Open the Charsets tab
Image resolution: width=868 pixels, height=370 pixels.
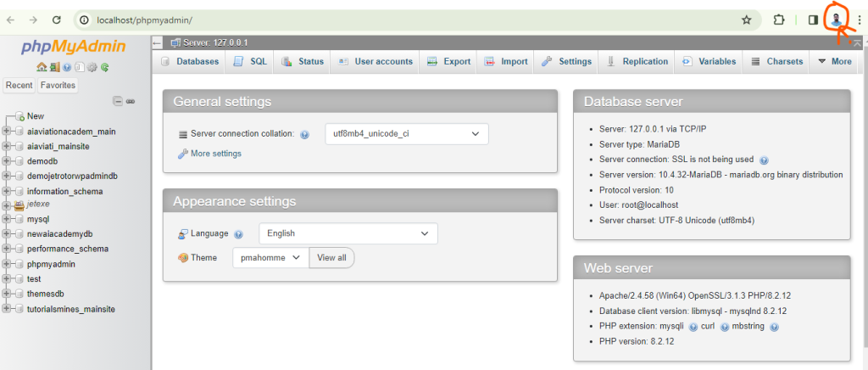click(776, 61)
